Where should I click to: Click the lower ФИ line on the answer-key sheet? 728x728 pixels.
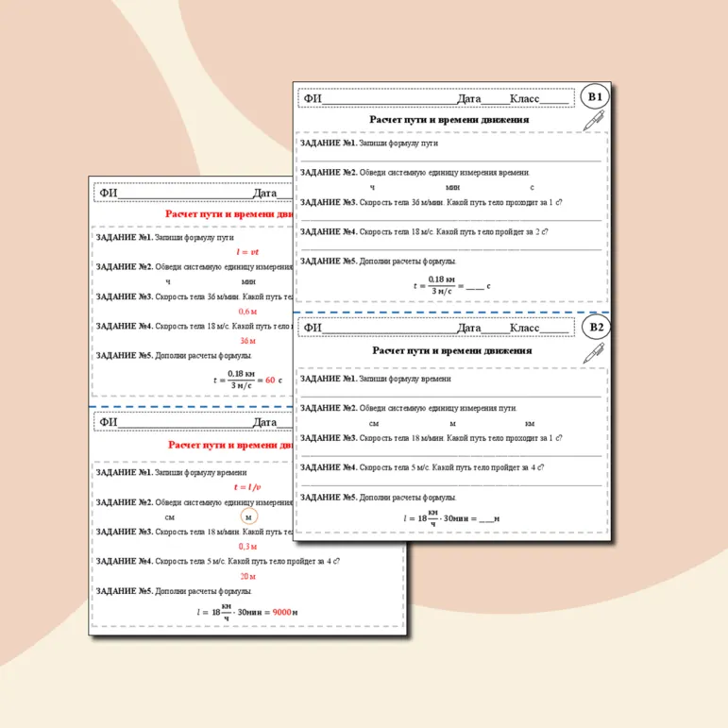tap(185, 422)
